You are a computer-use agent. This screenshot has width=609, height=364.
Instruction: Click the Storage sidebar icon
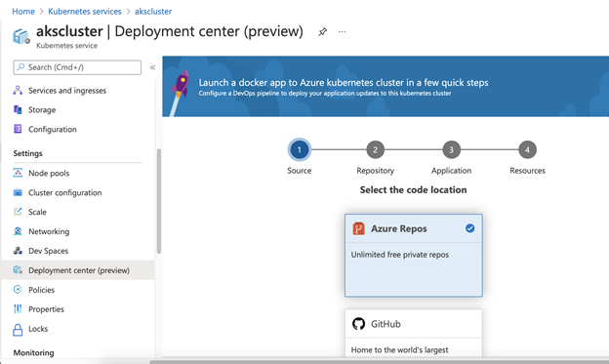tap(18, 109)
